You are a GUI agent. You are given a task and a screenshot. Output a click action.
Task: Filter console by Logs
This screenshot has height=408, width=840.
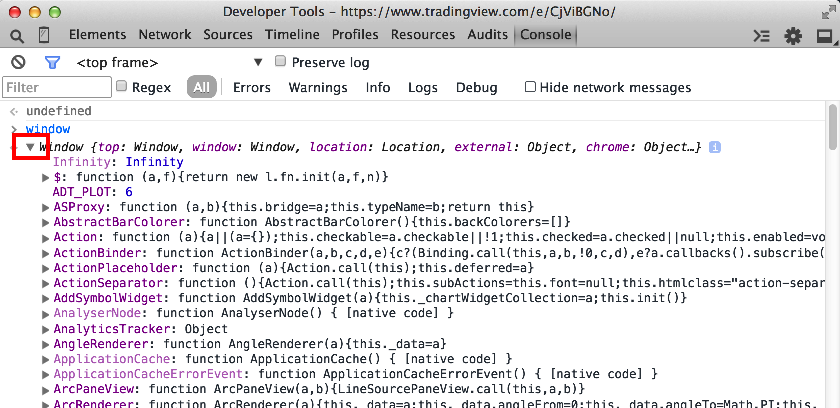coord(423,88)
